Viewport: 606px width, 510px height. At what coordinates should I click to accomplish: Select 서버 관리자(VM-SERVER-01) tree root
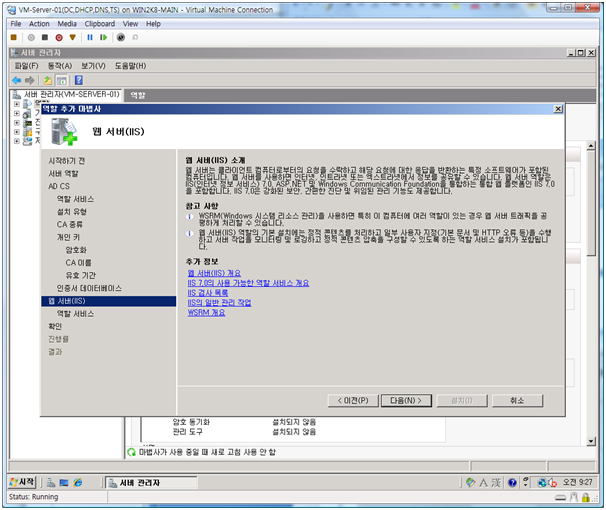coord(71,94)
